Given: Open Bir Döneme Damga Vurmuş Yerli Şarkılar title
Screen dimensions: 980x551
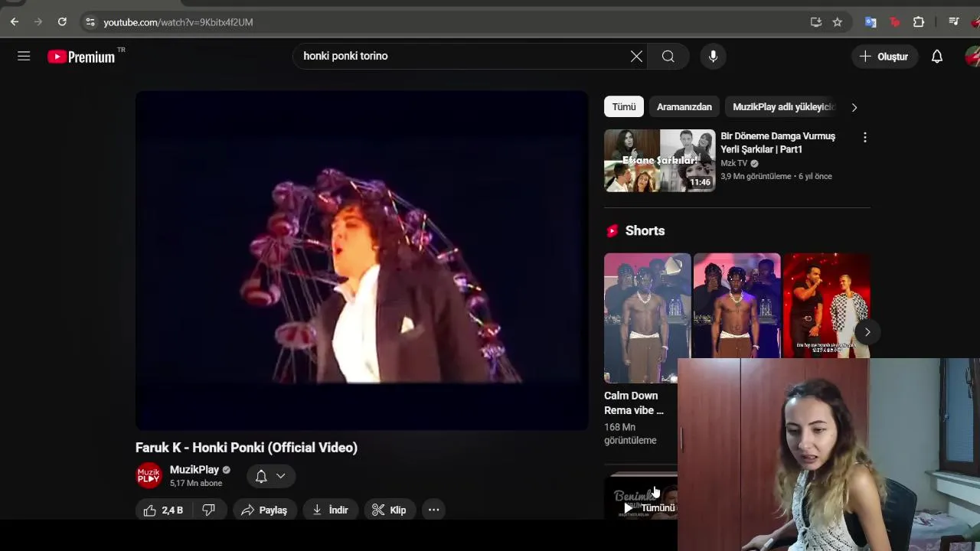Looking at the screenshot, I should (778, 142).
